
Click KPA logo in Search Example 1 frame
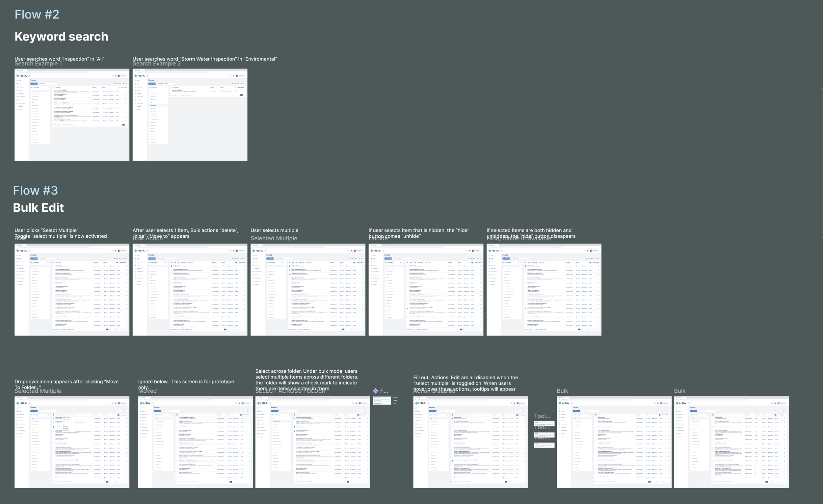point(22,76)
